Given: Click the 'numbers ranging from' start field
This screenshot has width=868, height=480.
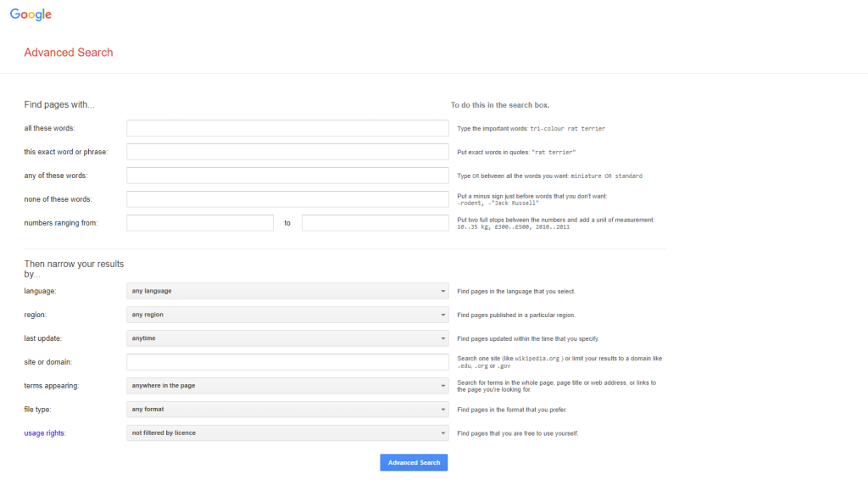Looking at the screenshot, I should [x=200, y=223].
